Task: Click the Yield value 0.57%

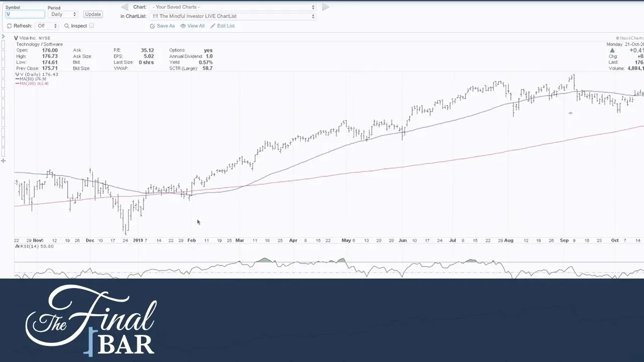Action: (206, 62)
